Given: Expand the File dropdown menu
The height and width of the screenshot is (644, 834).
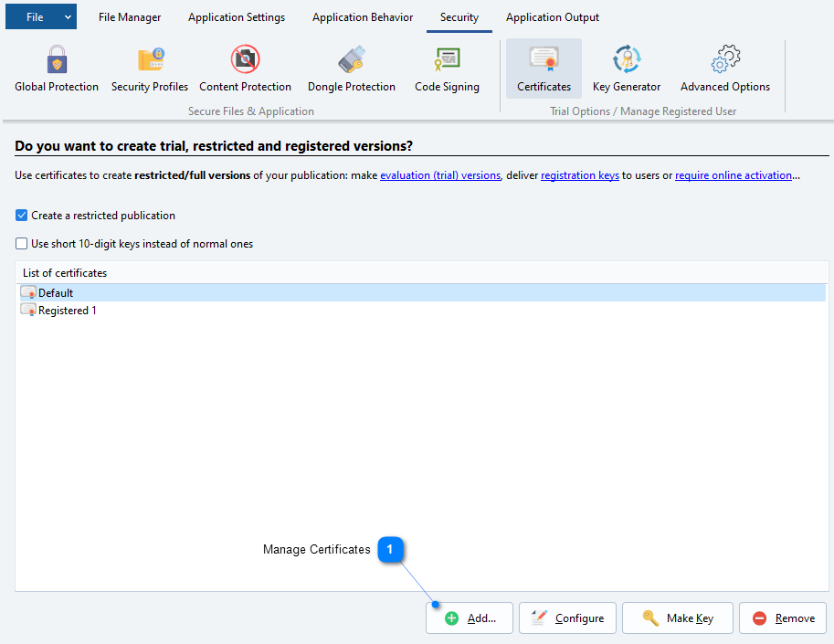Looking at the screenshot, I should tap(68, 17).
